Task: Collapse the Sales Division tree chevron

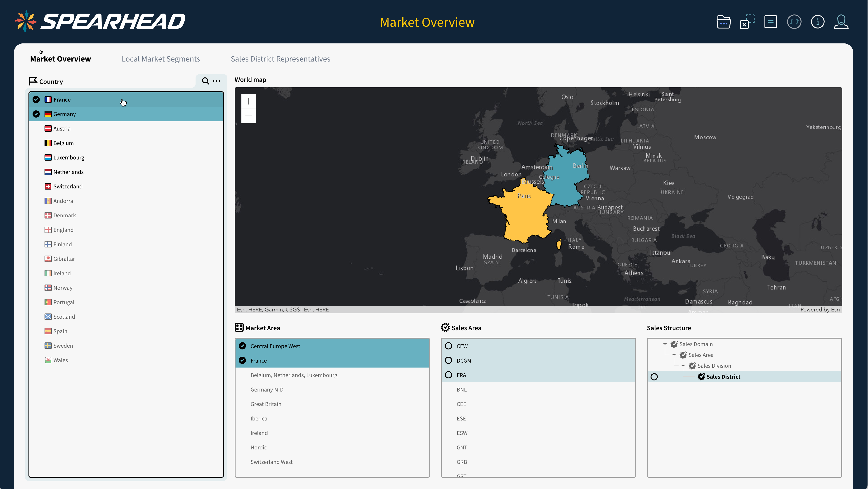Action: pos(683,366)
